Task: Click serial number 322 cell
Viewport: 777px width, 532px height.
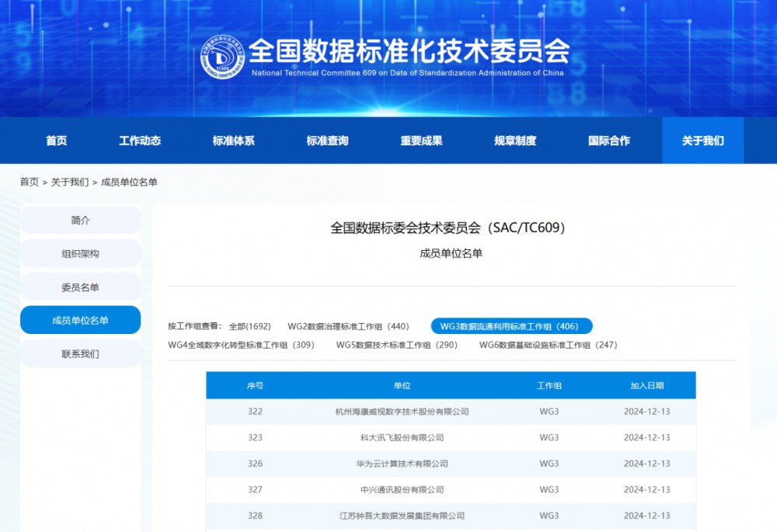Action: [x=255, y=412]
